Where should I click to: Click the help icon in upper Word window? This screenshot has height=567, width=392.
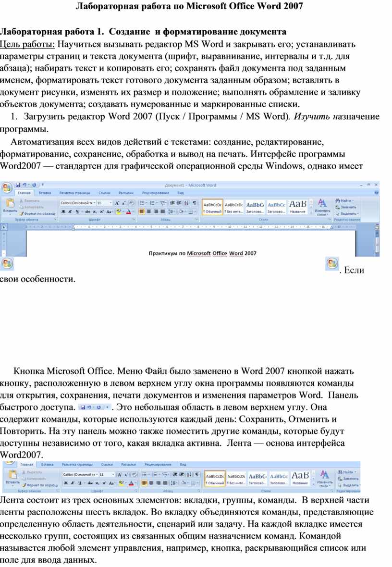tap(376, 193)
